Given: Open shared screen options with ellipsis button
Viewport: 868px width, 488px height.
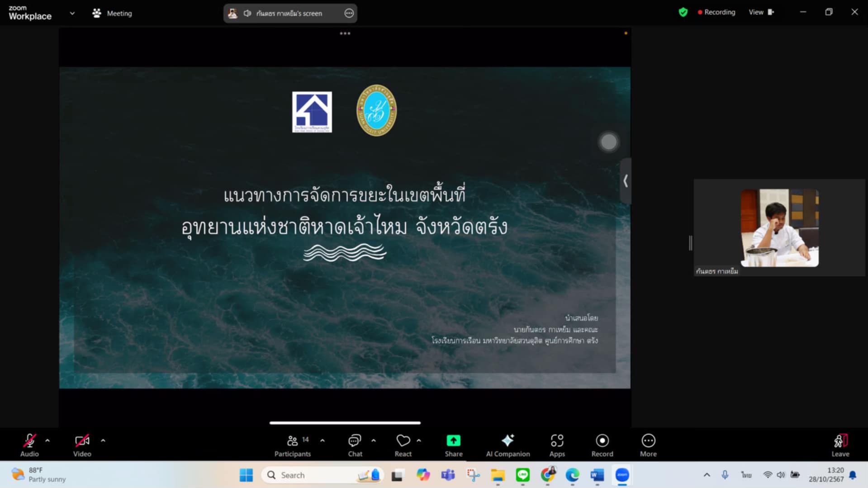Looking at the screenshot, I should coord(348,13).
